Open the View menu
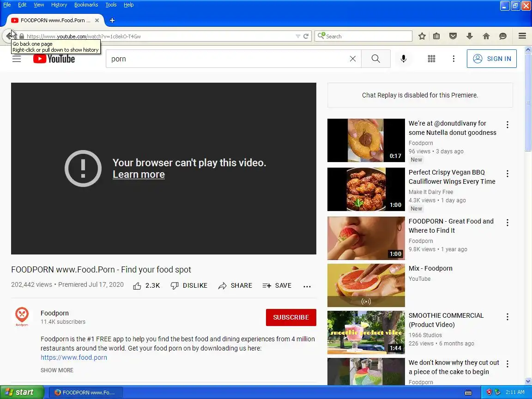The image size is (532, 399). (39, 5)
